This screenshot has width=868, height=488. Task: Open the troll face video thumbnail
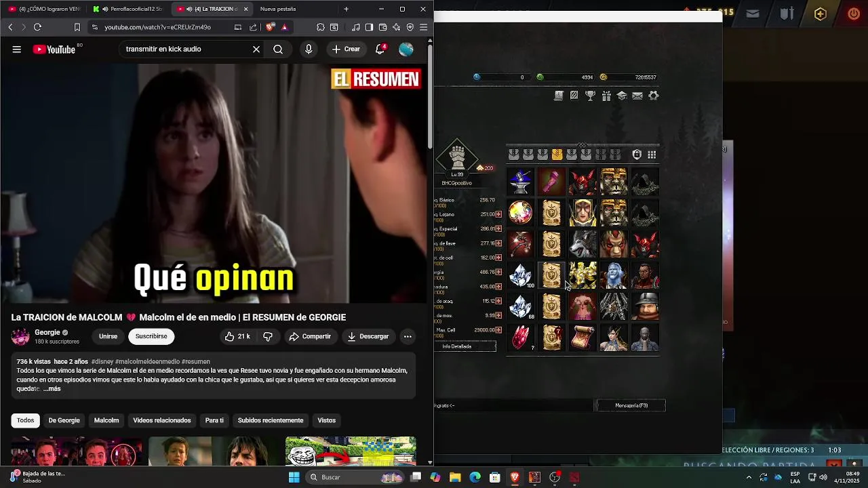(x=351, y=451)
